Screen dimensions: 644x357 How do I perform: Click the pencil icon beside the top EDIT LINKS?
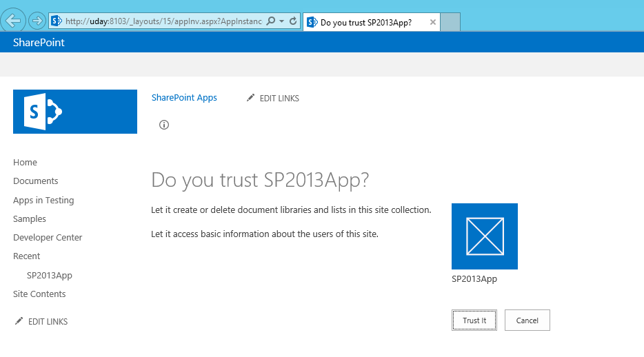pos(250,98)
